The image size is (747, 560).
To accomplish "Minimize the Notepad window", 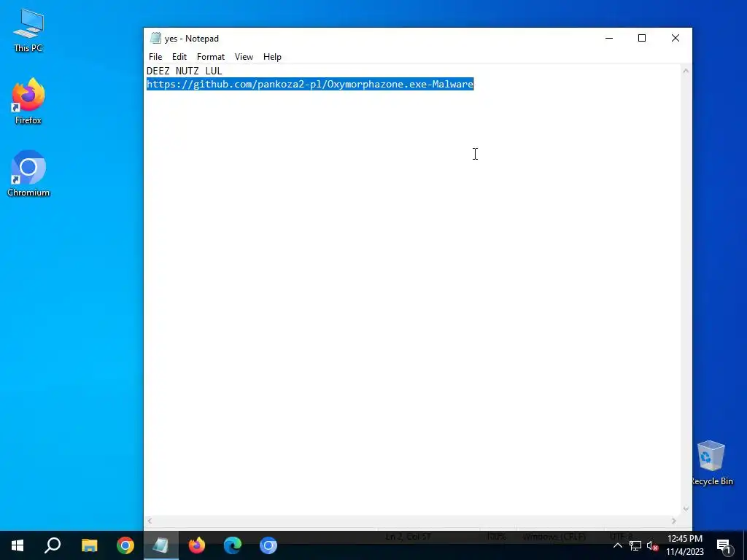I will click(609, 38).
